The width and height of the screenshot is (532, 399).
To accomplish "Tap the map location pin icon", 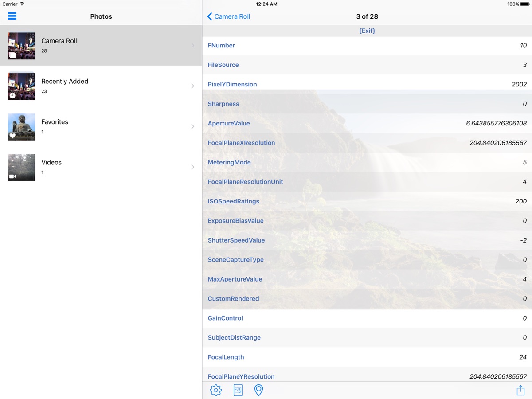I will 258,390.
